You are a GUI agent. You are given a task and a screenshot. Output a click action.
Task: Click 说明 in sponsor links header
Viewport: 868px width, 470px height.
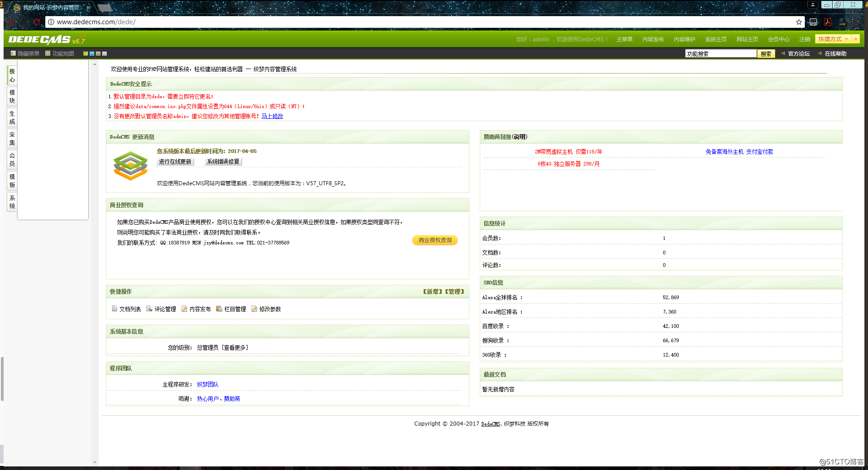(520, 137)
